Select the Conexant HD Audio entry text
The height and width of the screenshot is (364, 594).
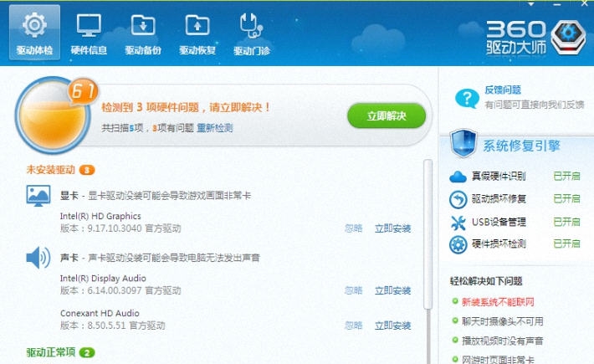coord(100,313)
